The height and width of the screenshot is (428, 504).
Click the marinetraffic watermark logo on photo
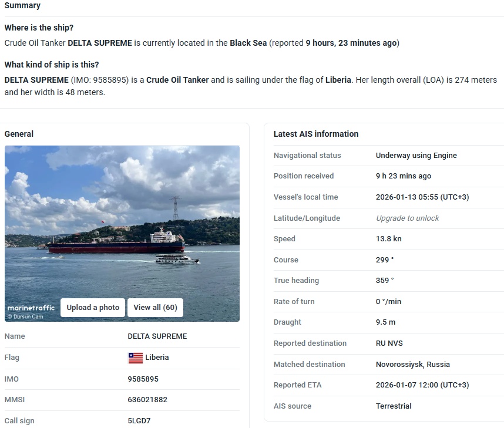(31, 307)
